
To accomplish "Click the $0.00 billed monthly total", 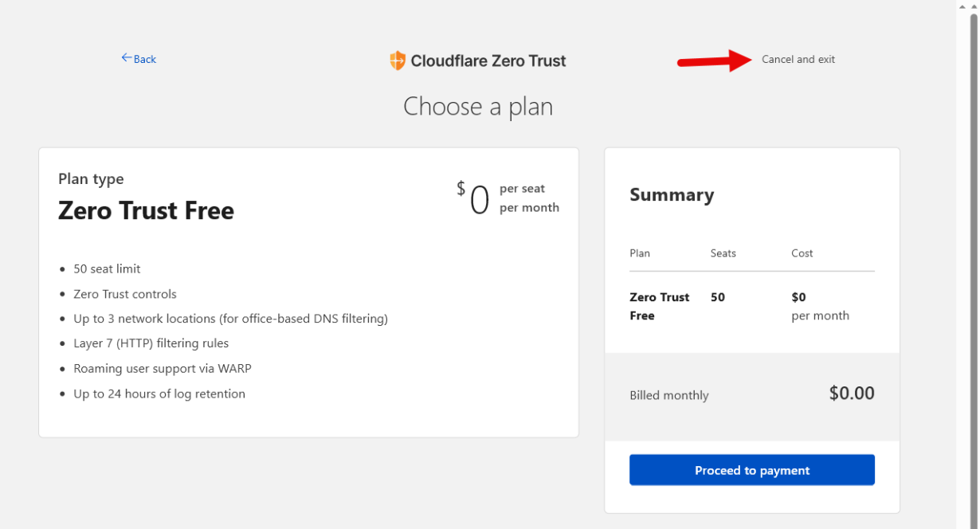I will point(851,393).
